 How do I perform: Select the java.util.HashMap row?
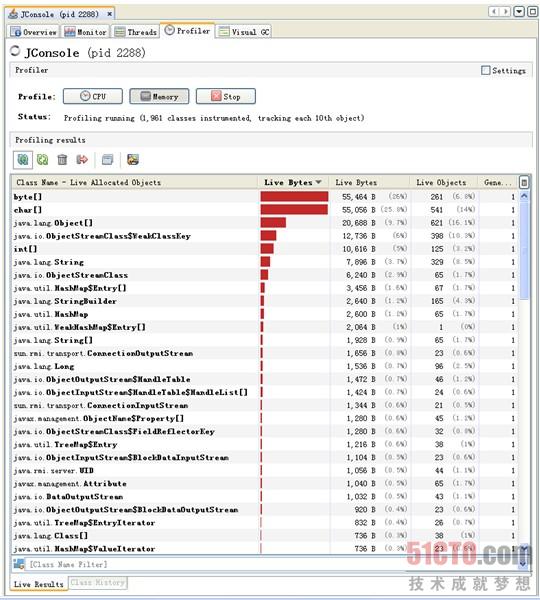click(x=265, y=314)
